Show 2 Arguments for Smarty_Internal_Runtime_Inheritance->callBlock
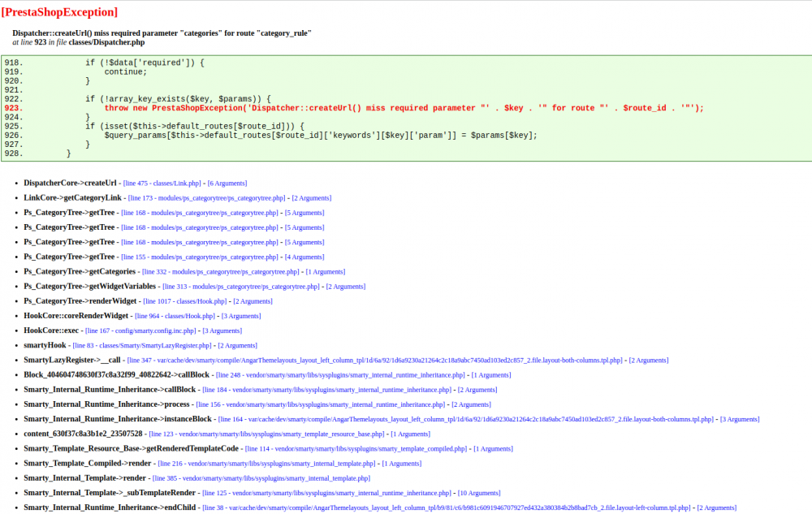Image resolution: width=812 pixels, height=514 pixels. coord(477,390)
